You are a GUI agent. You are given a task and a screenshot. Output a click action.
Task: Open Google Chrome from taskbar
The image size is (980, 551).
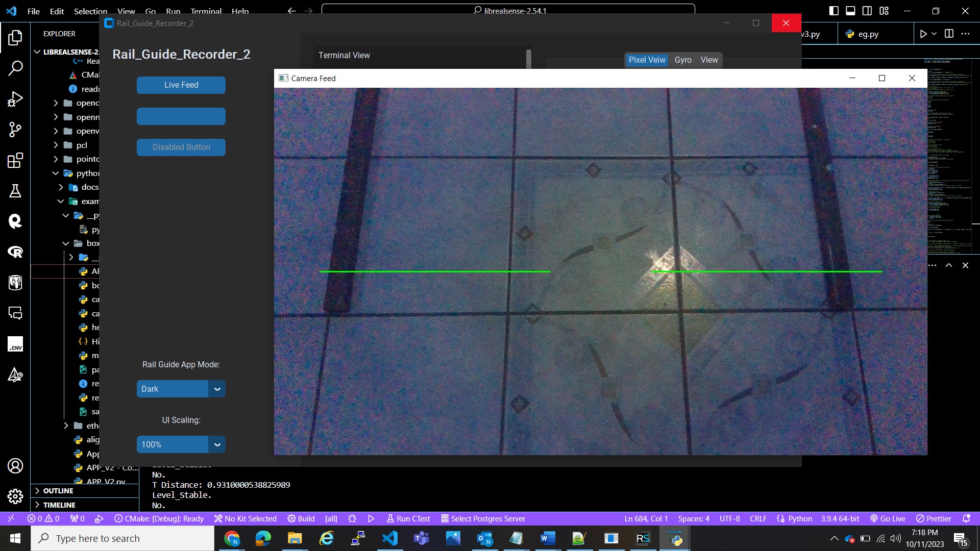coord(232,538)
